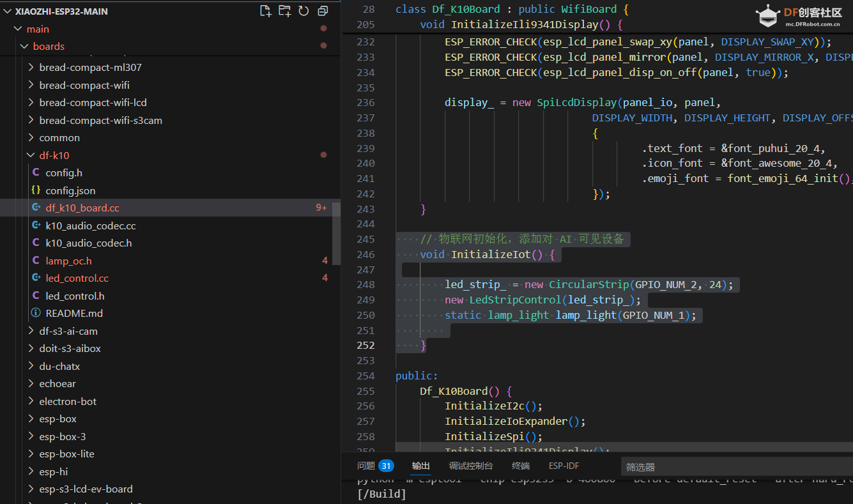Screen dimensions: 853x504
Task: Open config.json file
Action: [x=70, y=190]
